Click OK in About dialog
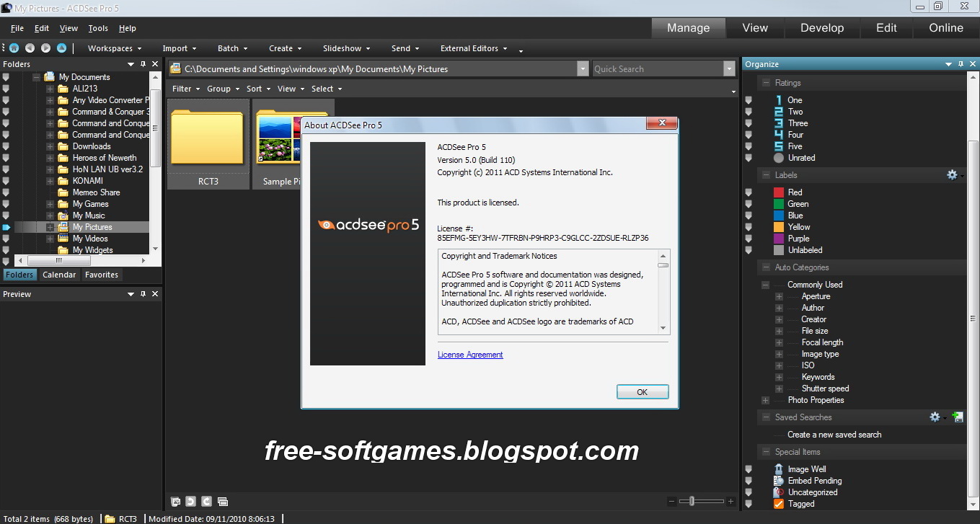This screenshot has height=524, width=980. [643, 392]
